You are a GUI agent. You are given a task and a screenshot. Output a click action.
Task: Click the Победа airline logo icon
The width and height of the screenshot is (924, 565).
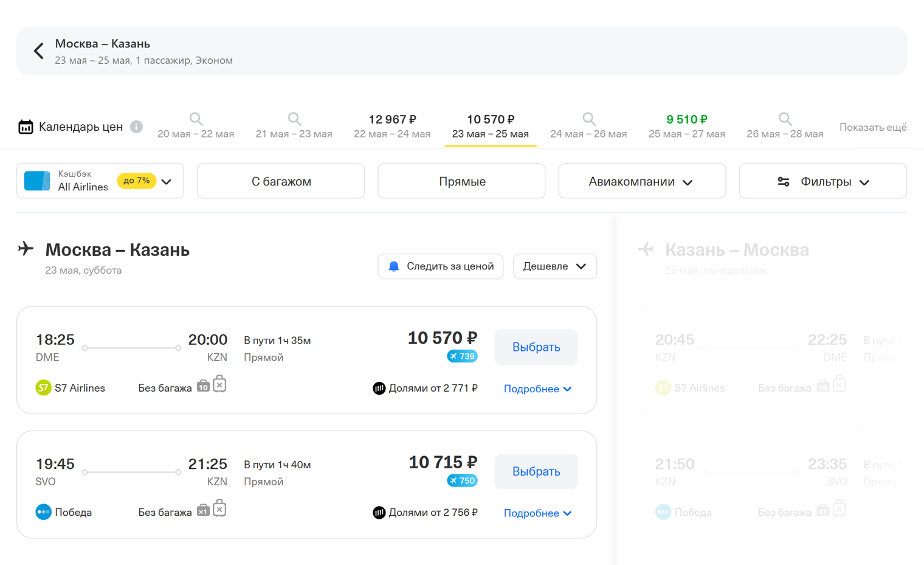(43, 512)
